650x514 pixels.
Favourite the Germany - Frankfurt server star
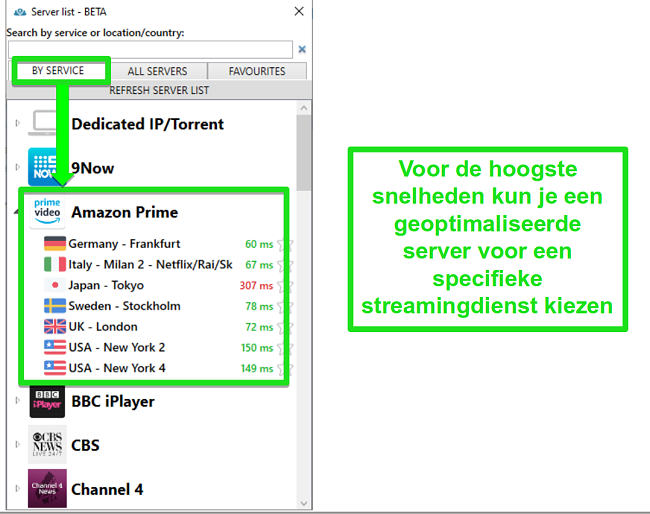pos(285,245)
